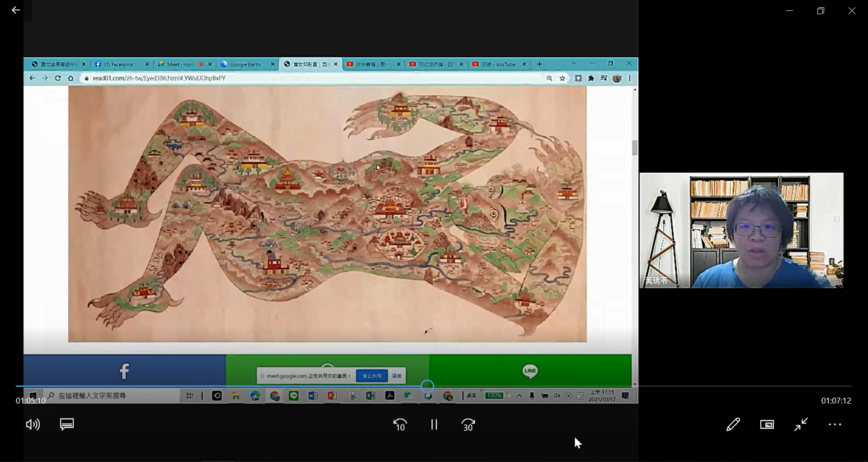This screenshot has width=868, height=462.
Task: Open Task View on the taskbar
Action: [190, 395]
